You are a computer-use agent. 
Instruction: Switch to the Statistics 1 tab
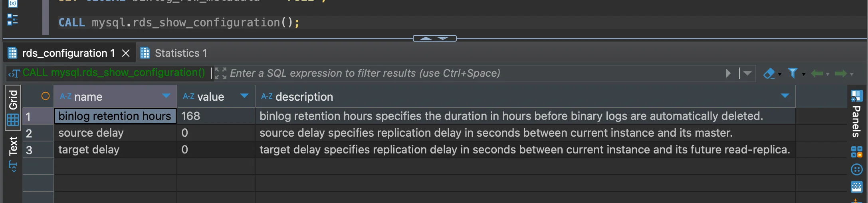(x=180, y=53)
